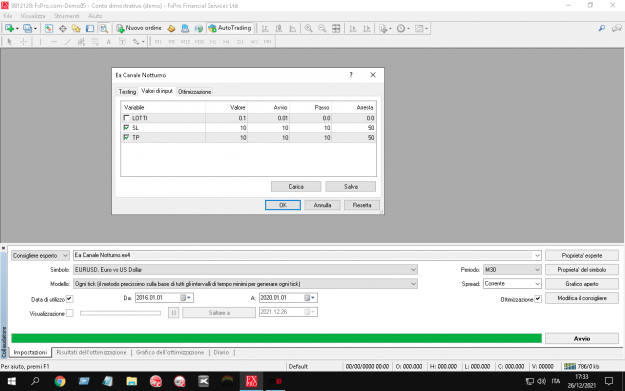The image size is (625, 391).
Task: Open Chrome from the Windows taskbar
Action: pos(60,381)
